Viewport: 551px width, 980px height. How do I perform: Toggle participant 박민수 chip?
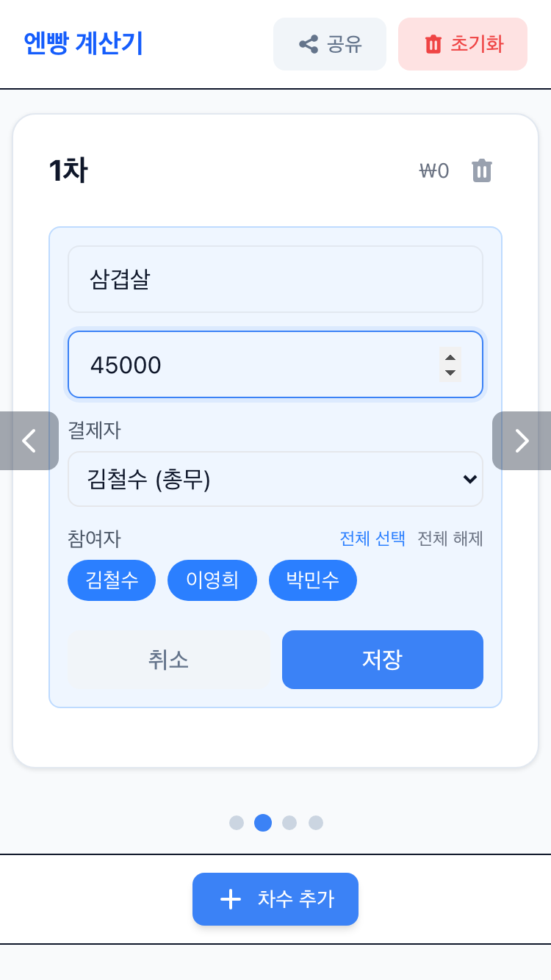[x=313, y=580]
